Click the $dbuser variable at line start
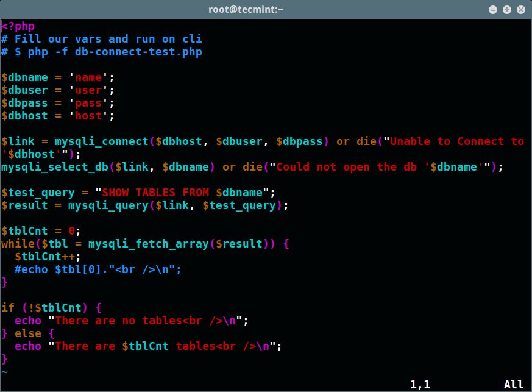 [x=24, y=90]
